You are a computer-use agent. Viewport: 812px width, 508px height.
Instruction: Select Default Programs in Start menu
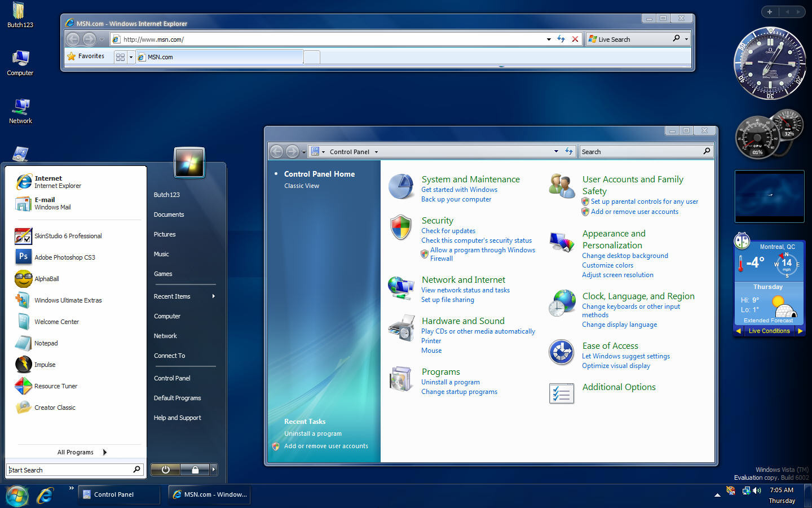click(x=177, y=398)
